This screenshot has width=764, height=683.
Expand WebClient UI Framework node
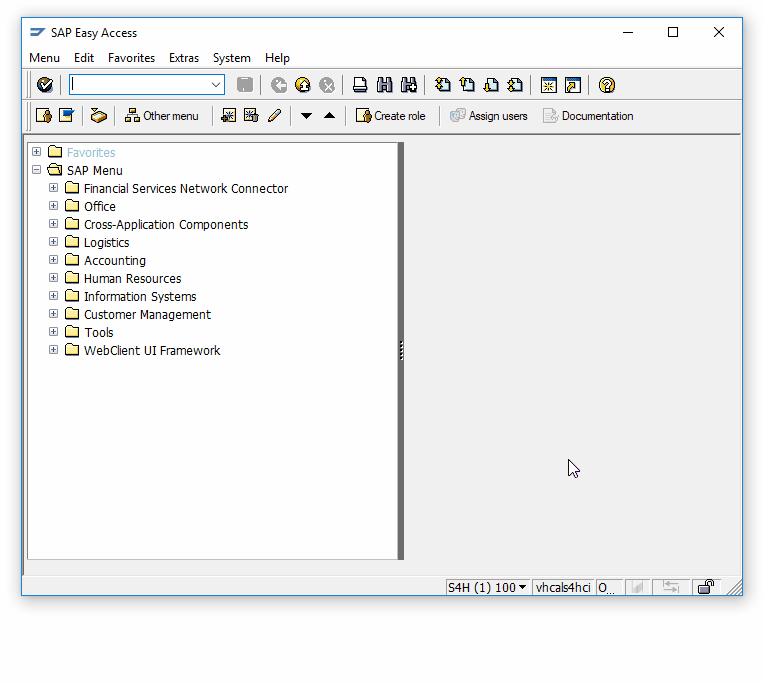tap(54, 350)
